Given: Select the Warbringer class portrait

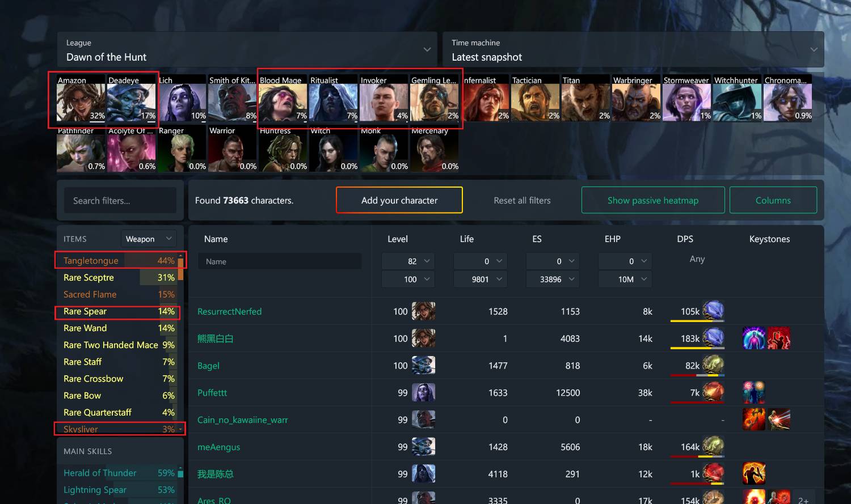Looking at the screenshot, I should tap(637, 98).
